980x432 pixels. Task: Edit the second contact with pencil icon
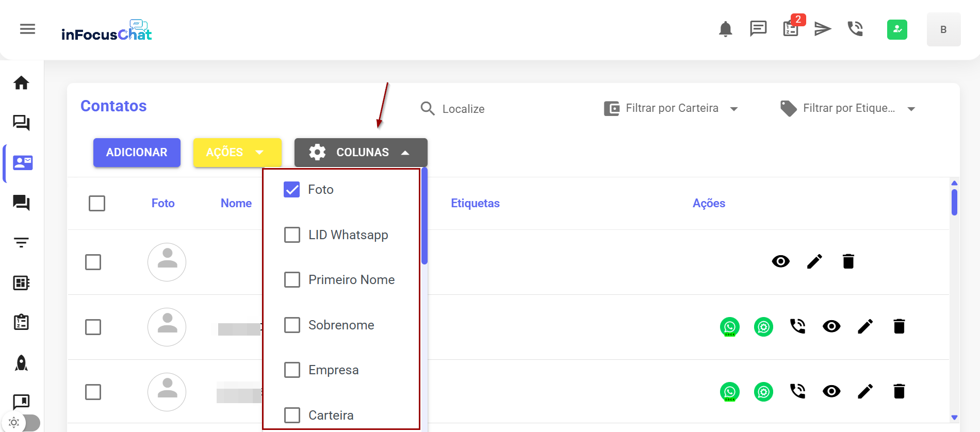865,327
